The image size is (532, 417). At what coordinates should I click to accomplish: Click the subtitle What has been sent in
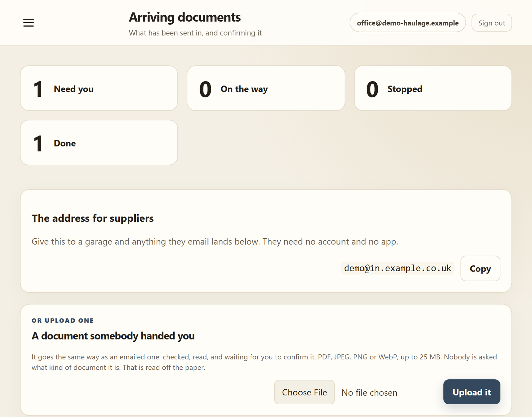(195, 33)
